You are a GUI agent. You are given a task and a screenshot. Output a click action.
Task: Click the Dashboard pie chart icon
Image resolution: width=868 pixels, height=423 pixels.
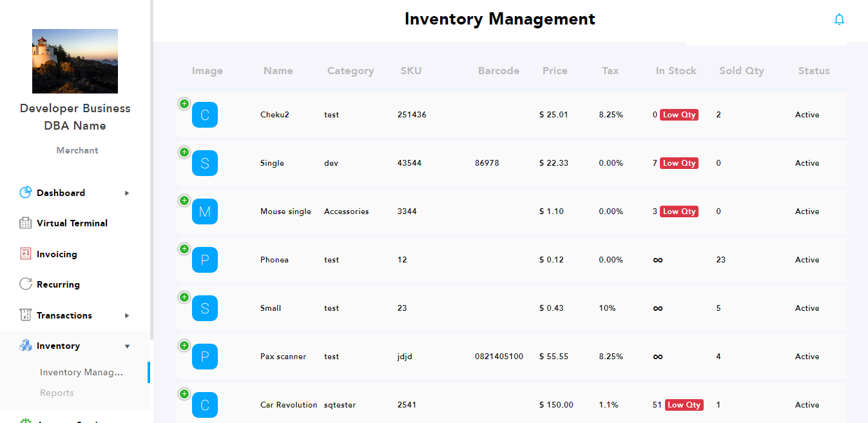(26, 193)
